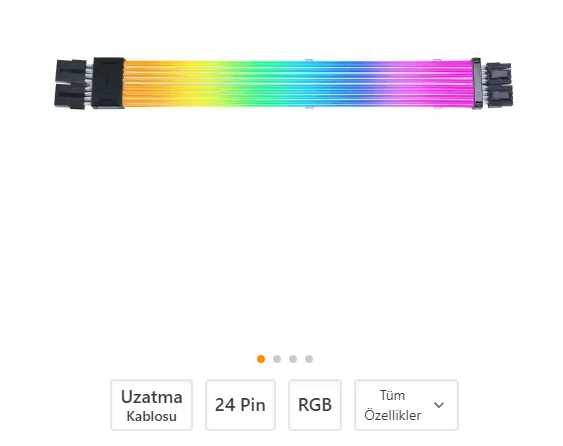Click the chevron arrow beside Tüm Özellikler

coord(439,405)
